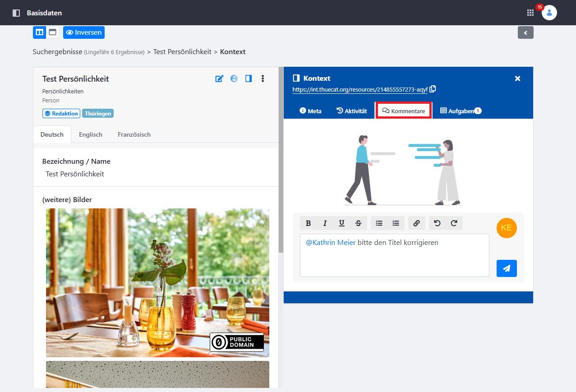The height and width of the screenshot is (392, 576).
Task: Open the Meta tab
Action: click(x=310, y=111)
